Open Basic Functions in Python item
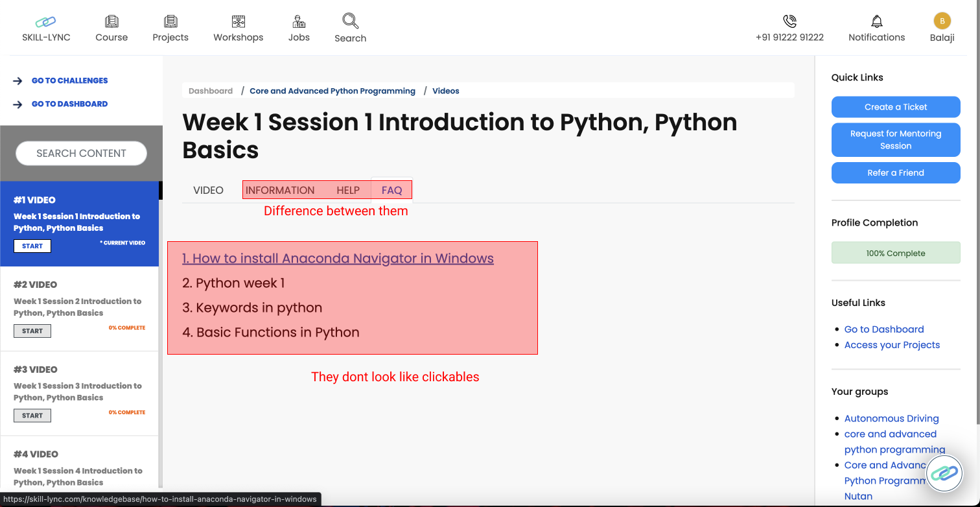This screenshot has width=980, height=507. pyautogui.click(x=271, y=333)
